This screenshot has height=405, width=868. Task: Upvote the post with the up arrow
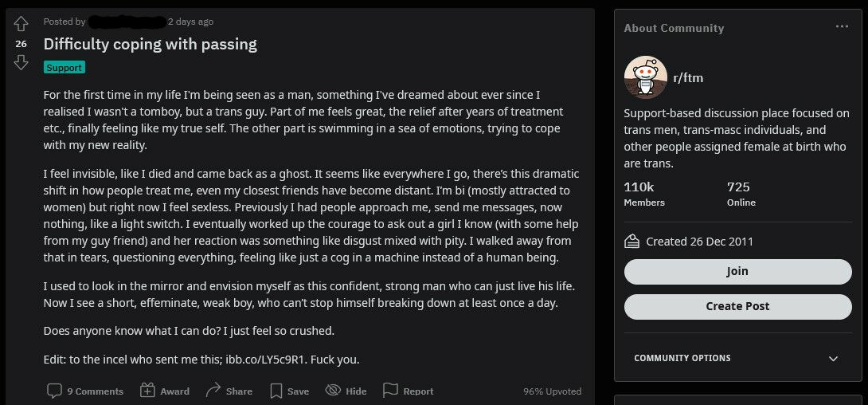[x=21, y=24]
